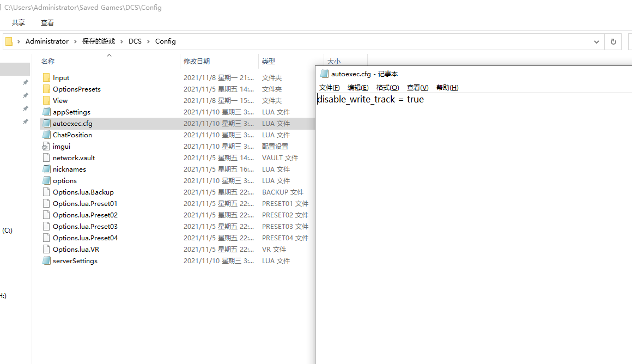632x364 pixels.
Task: Click the autoexec.cfg file icon
Action: click(46, 123)
